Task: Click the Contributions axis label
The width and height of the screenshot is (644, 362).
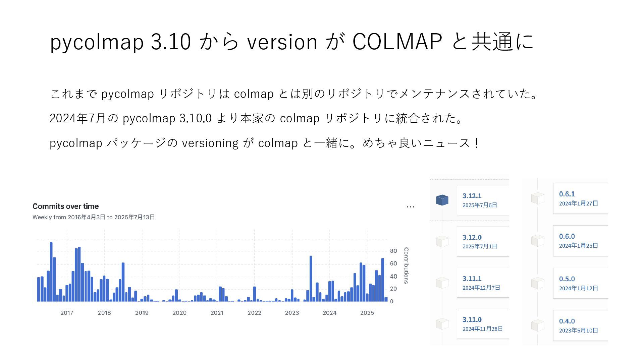Action: point(406,265)
